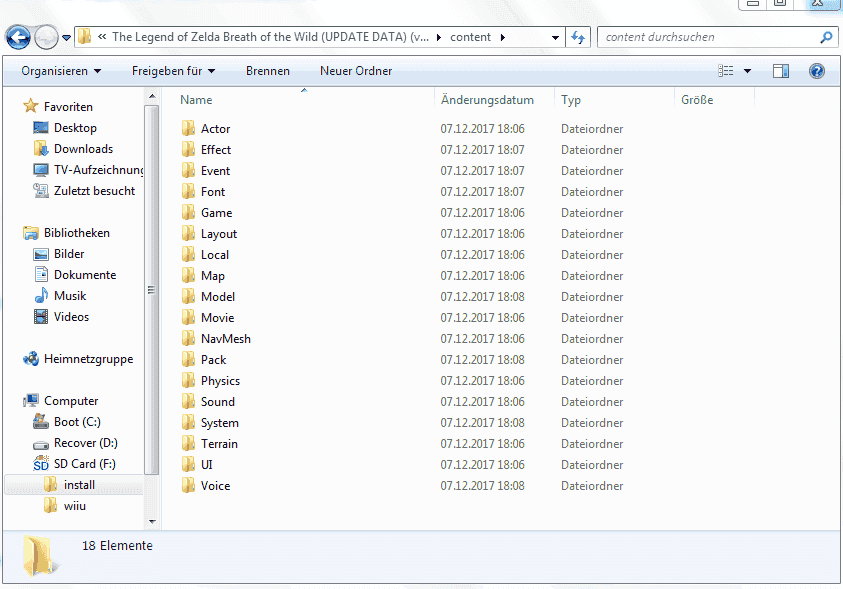
Task: Select the Layout folder icon
Action: 188,233
